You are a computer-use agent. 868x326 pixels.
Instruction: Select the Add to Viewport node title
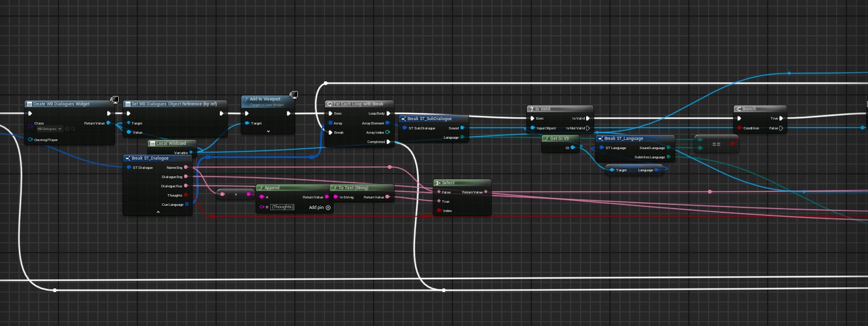[x=265, y=99]
